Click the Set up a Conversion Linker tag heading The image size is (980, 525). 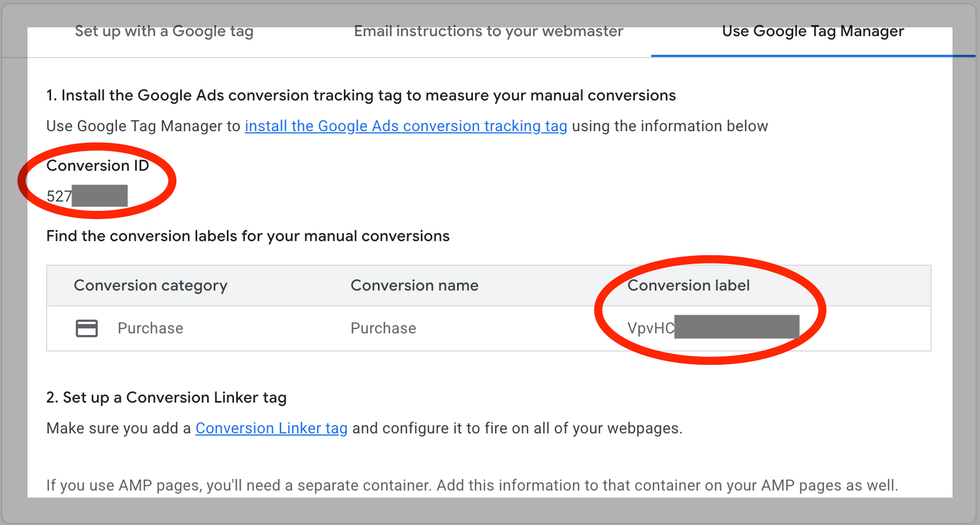pos(166,397)
